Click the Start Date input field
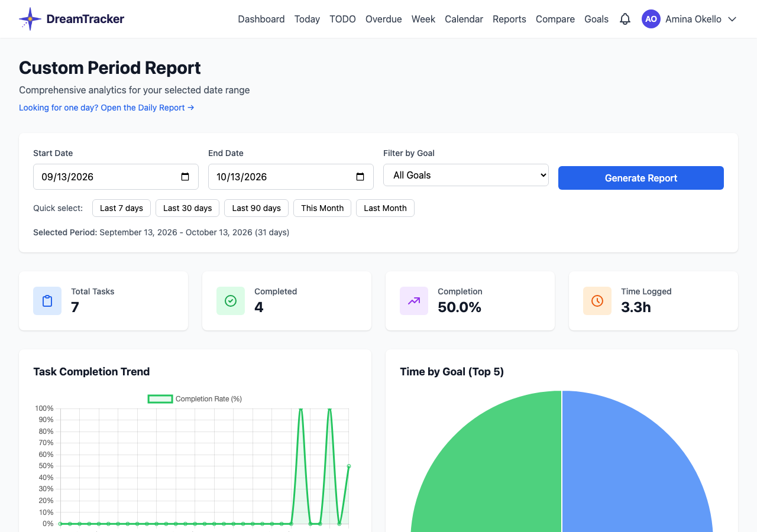 pos(116,177)
